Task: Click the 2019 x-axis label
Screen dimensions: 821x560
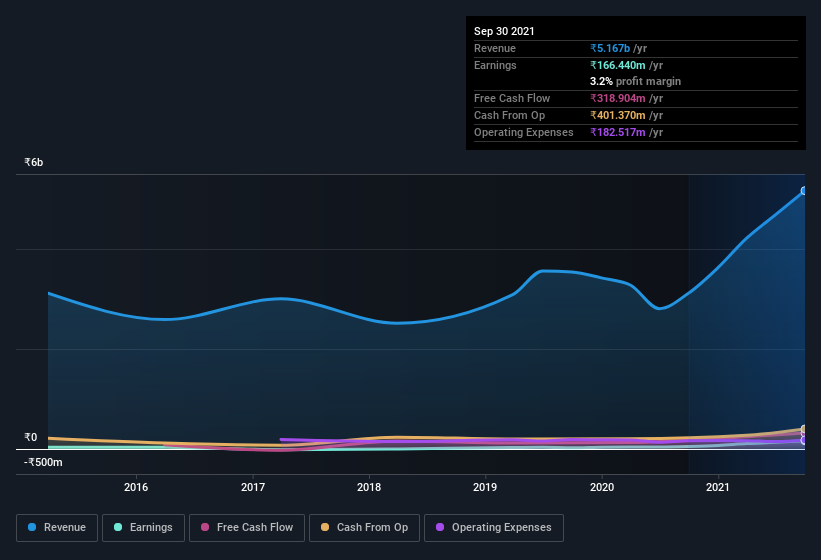Action: (485, 487)
